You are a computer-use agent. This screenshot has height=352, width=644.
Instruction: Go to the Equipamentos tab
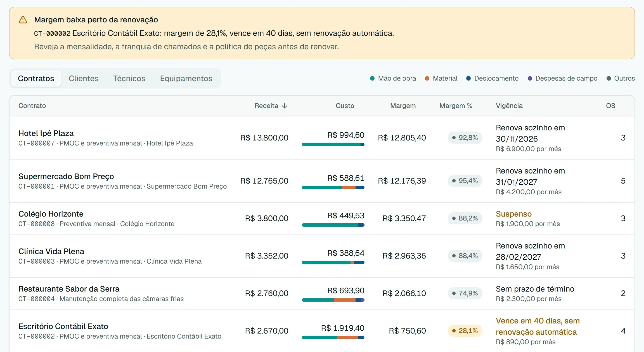(x=186, y=78)
